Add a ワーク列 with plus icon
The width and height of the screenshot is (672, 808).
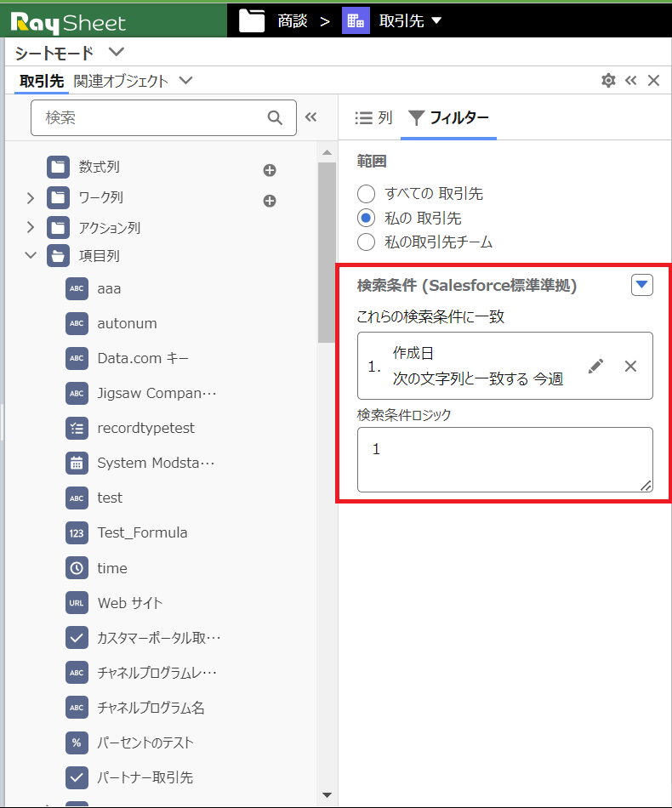pyautogui.click(x=270, y=201)
